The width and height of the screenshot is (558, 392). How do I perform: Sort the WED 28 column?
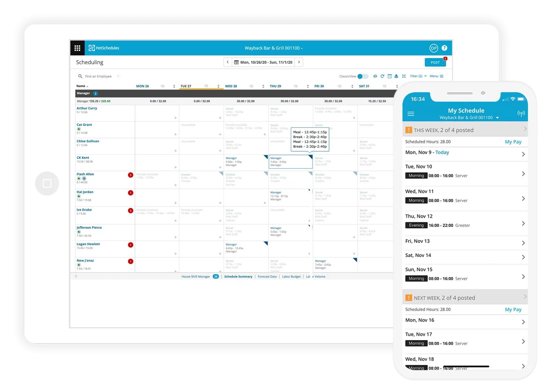[x=263, y=86]
